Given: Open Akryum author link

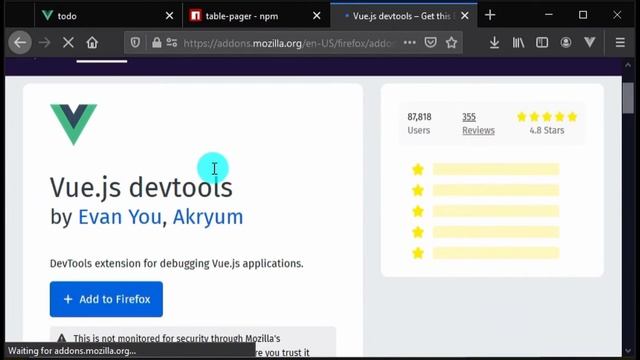Looking at the screenshot, I should coord(208,217).
